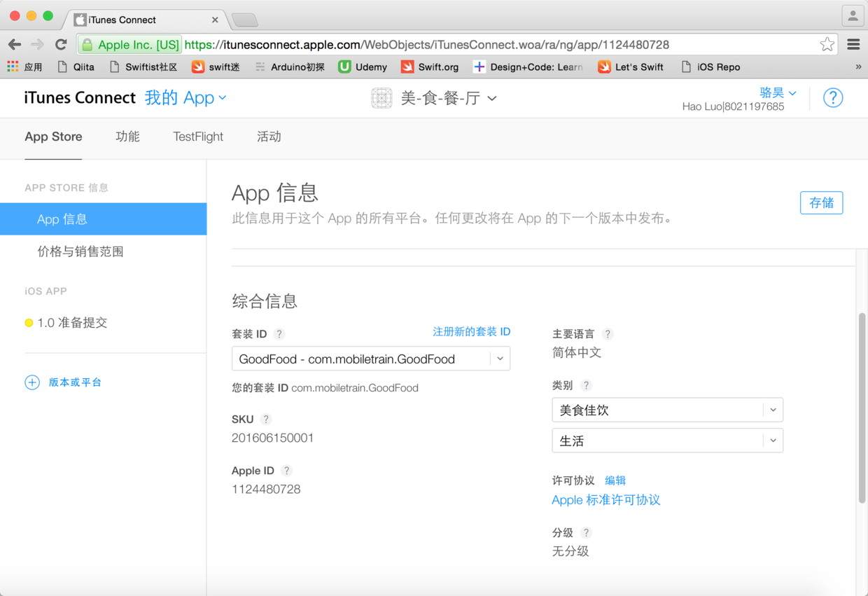Click the 综合信息 section heading

(265, 302)
